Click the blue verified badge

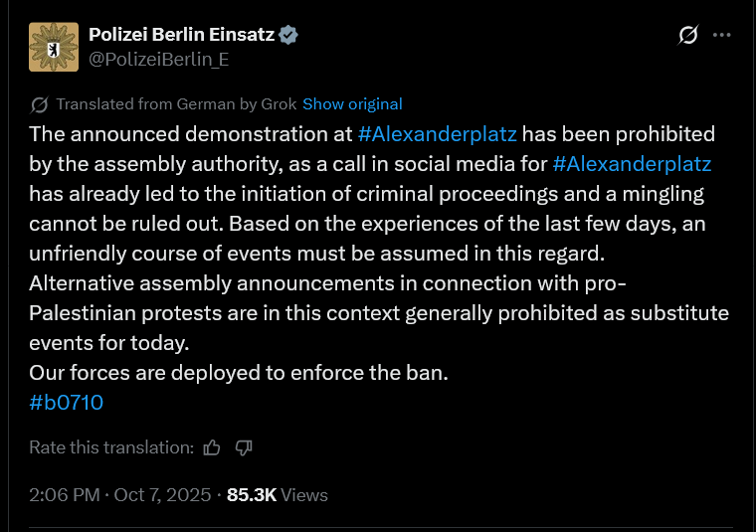[x=289, y=35]
